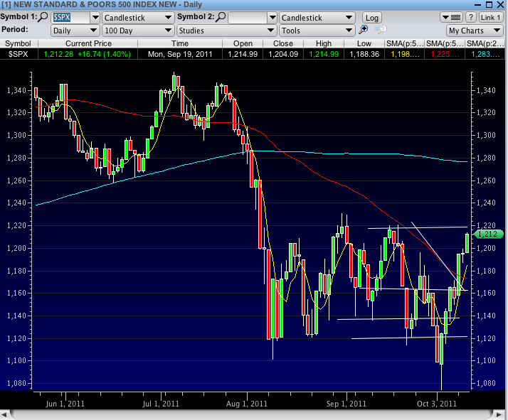The height and width of the screenshot is (420, 508).
Task: Click the Symbol 2 search magnifier icon
Action: pos(221,17)
